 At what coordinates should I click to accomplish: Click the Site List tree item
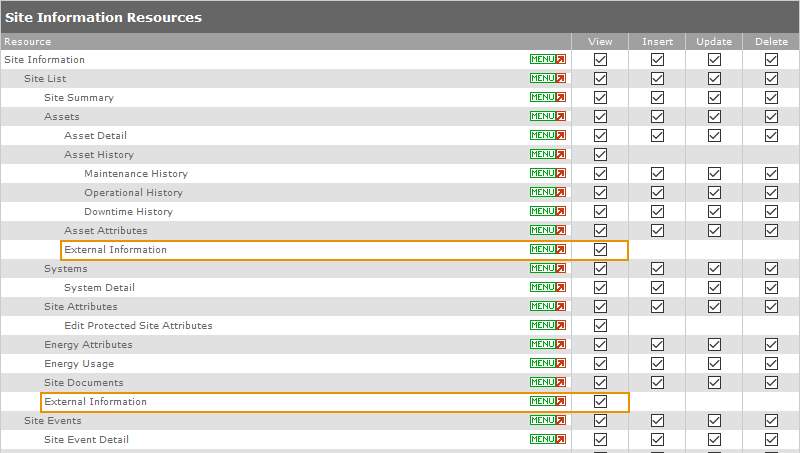tap(45, 78)
